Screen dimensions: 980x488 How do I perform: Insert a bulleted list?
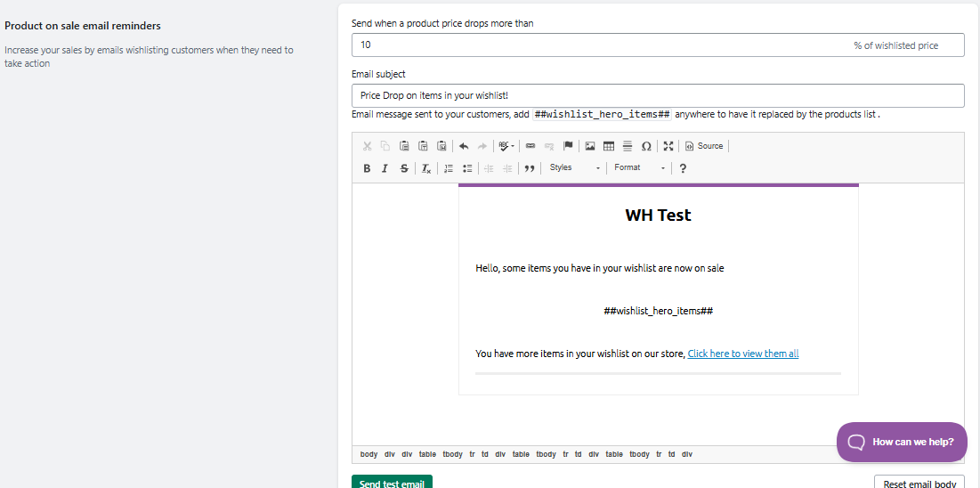click(x=467, y=168)
